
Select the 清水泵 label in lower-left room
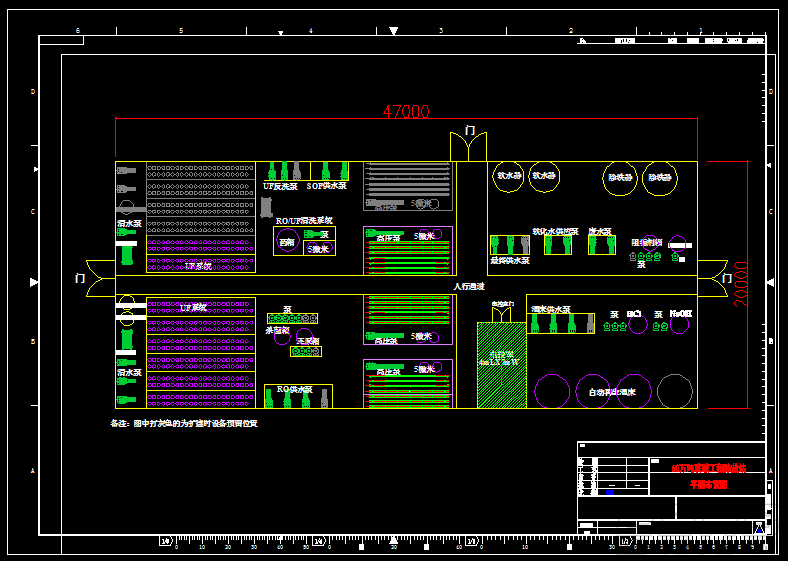click(x=129, y=372)
